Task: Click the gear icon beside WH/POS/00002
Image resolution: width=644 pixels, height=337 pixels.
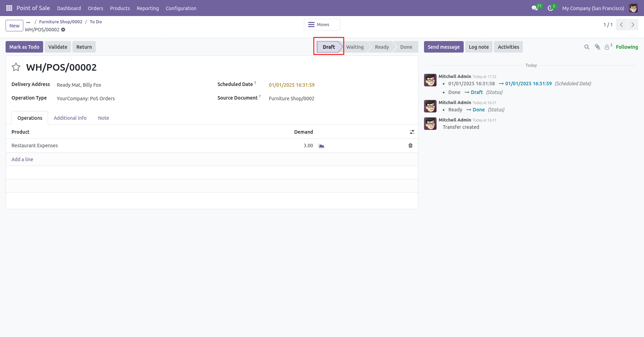Action: (63, 30)
